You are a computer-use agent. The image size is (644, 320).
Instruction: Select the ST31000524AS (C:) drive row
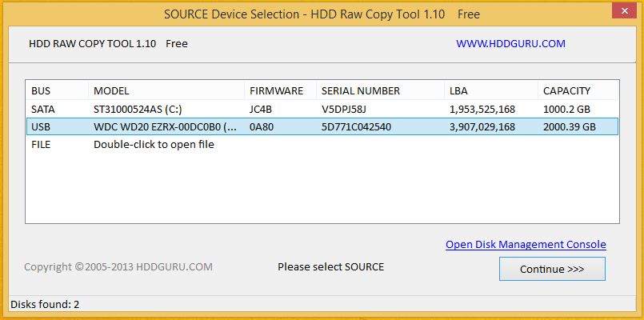(322, 110)
